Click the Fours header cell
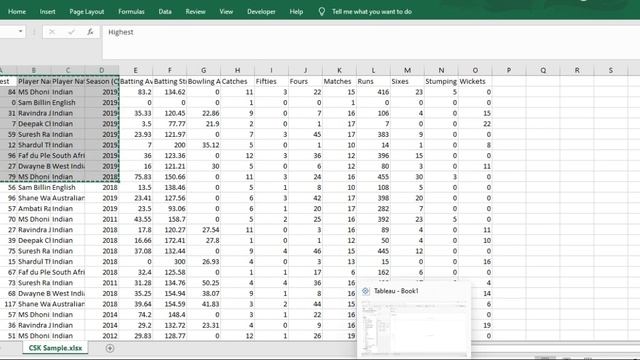Viewport: 640px width, 360px height. tap(305, 81)
